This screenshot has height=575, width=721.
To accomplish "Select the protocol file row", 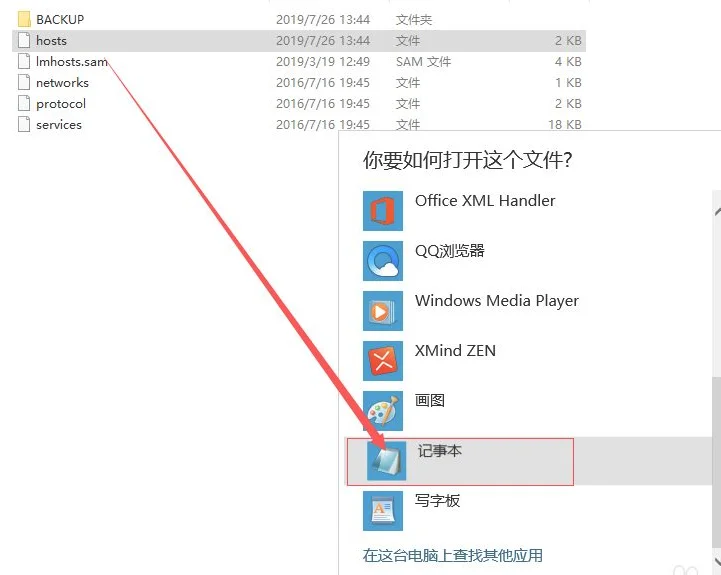I will coord(61,104).
